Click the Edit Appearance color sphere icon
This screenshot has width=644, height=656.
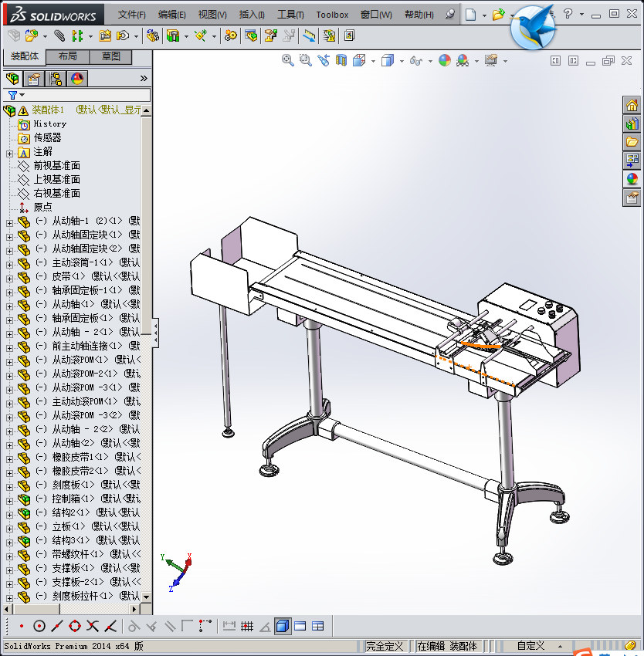(x=445, y=61)
